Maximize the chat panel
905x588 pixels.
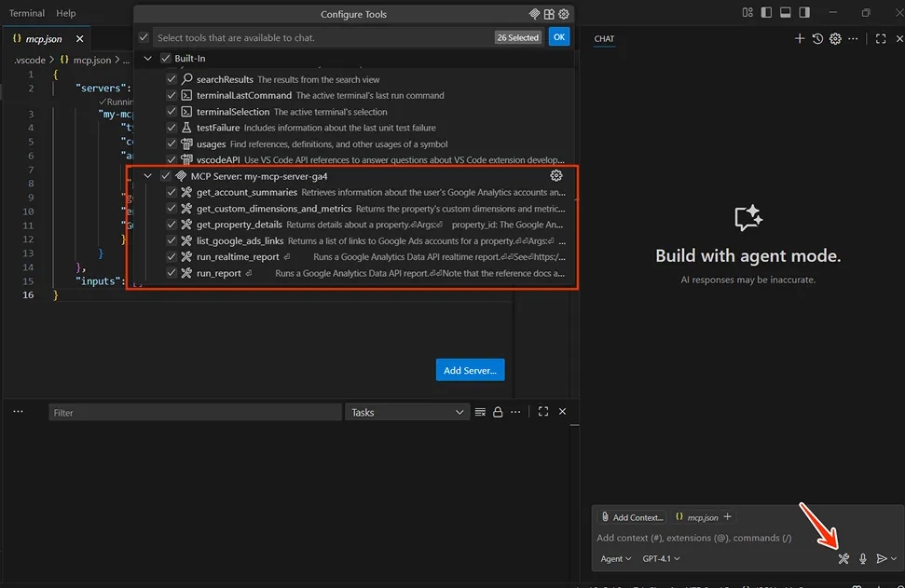[880, 38]
